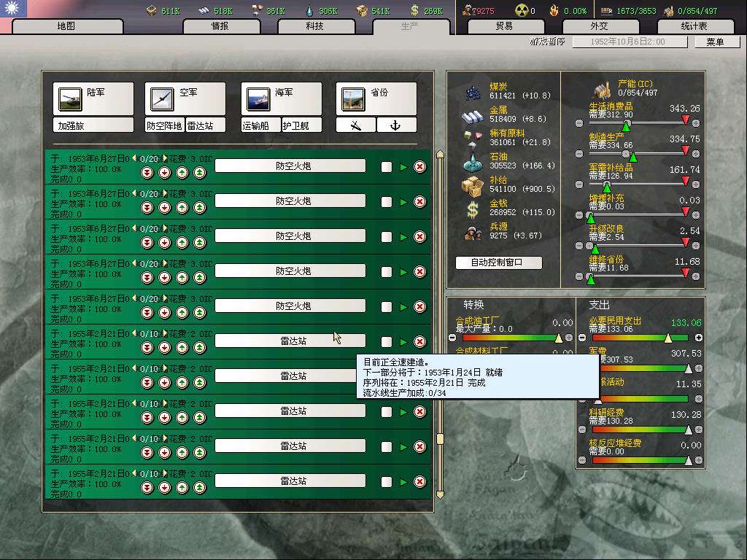Move fourth 防空火炮 order up one priority
The height and width of the screenshot is (560, 747).
(182, 278)
